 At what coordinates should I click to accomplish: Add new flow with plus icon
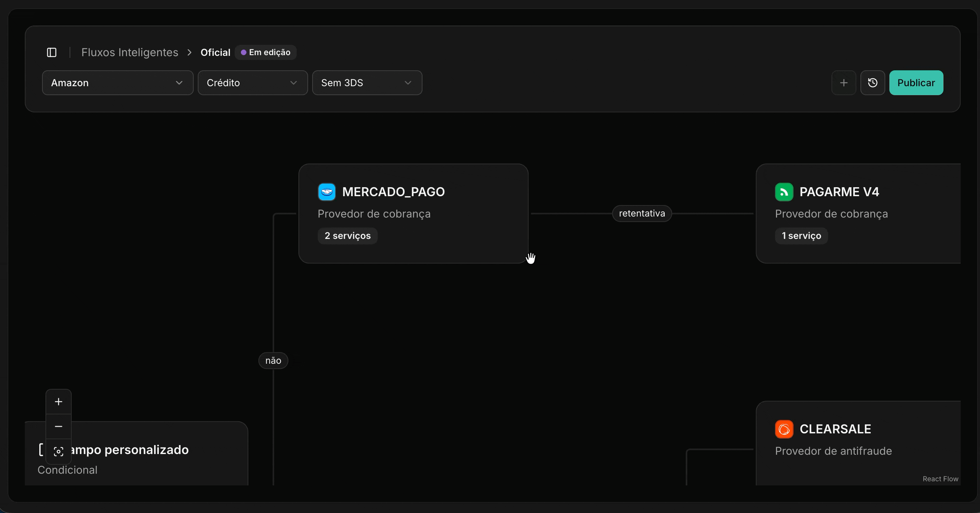[x=844, y=83]
